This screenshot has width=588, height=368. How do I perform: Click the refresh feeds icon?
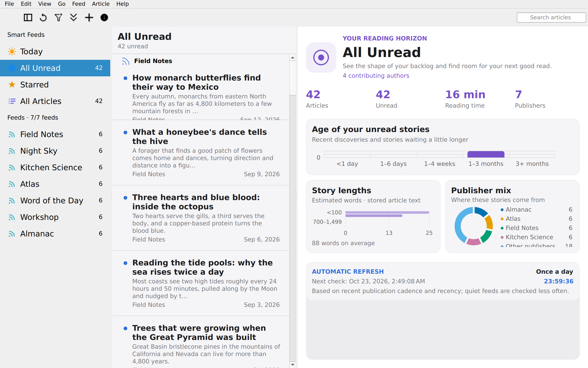43,17
